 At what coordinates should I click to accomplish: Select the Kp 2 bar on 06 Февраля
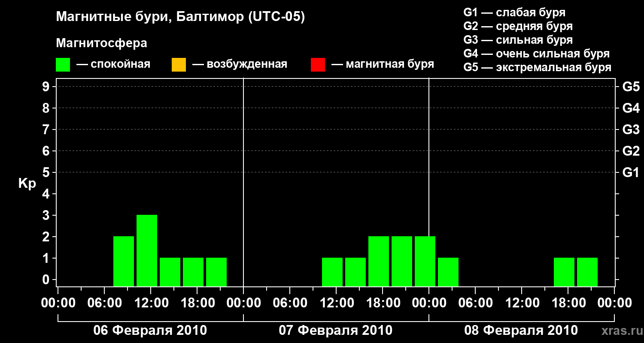(x=124, y=261)
